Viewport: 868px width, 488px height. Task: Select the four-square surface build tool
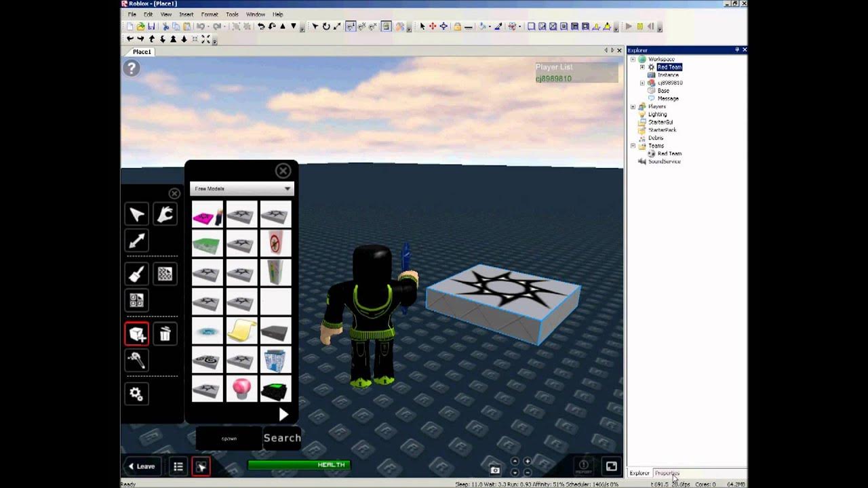136,300
